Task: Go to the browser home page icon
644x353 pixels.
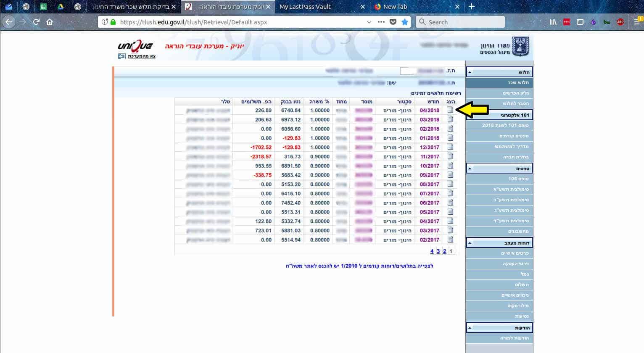Action: coord(50,22)
